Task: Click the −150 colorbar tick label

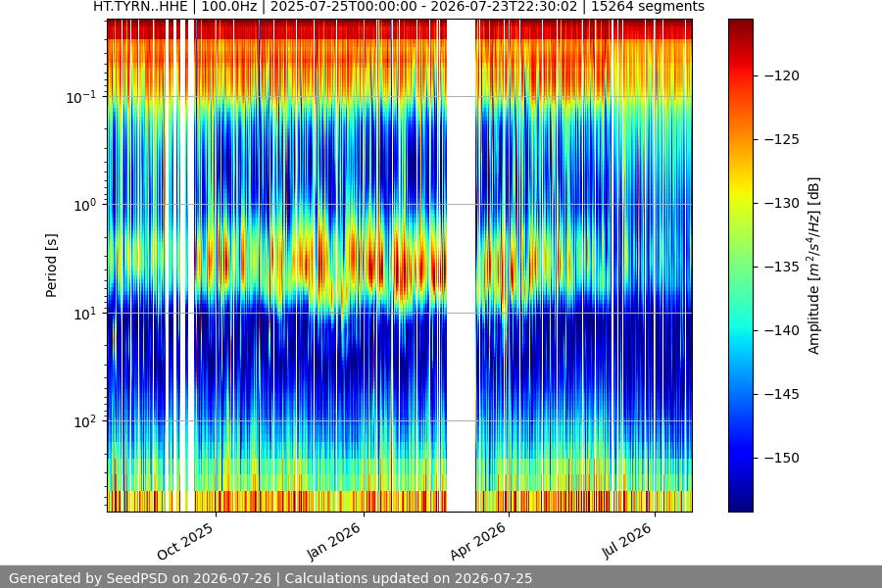Action: click(x=782, y=458)
